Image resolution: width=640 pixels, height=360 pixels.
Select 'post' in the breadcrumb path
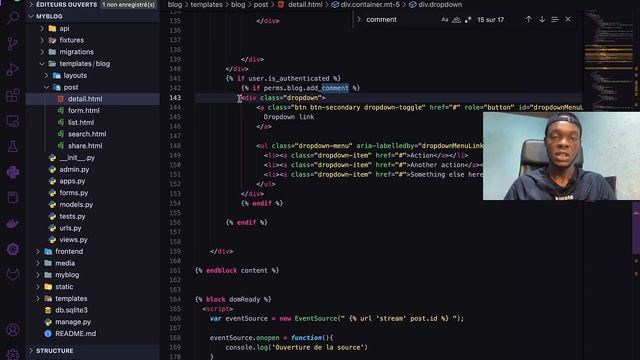coord(261,4)
